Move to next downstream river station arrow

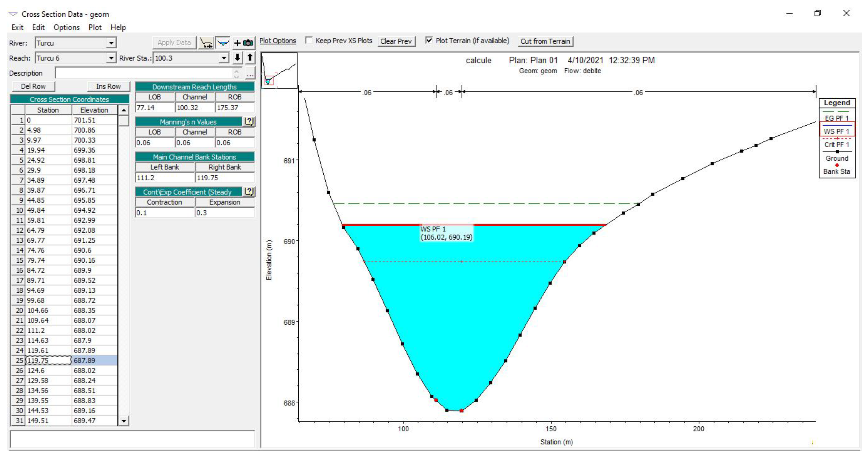[x=237, y=58]
